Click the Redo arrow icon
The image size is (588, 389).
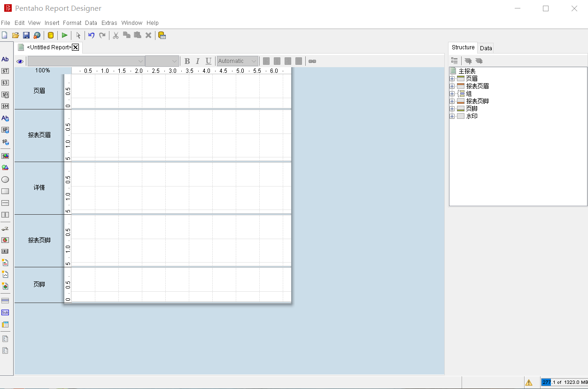click(x=102, y=35)
